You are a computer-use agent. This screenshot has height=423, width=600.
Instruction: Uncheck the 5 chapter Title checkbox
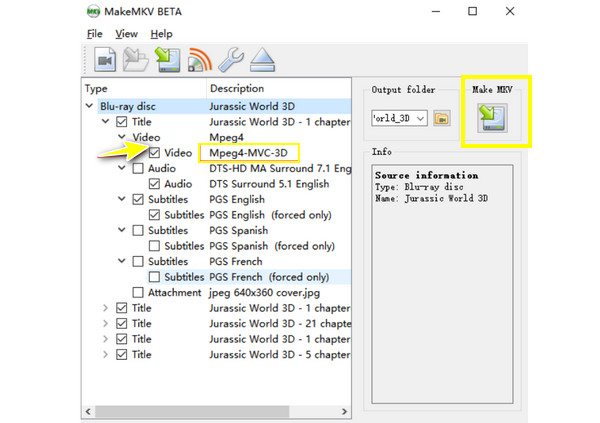coord(122,354)
